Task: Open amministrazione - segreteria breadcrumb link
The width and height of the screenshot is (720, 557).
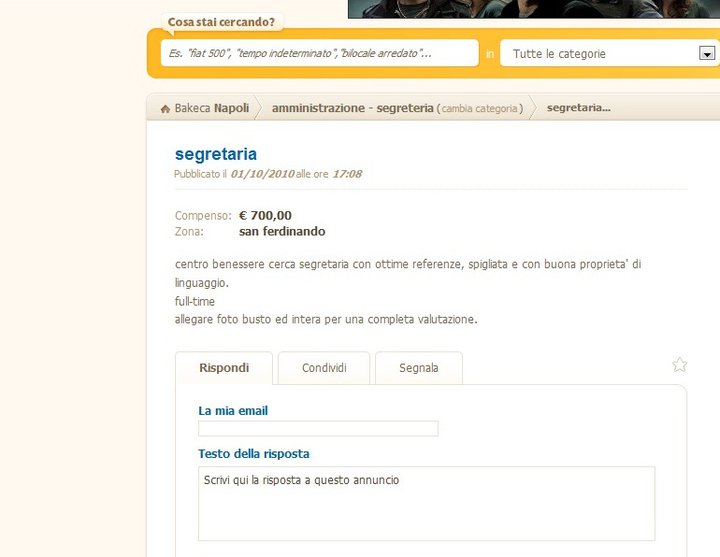Action: (x=353, y=108)
